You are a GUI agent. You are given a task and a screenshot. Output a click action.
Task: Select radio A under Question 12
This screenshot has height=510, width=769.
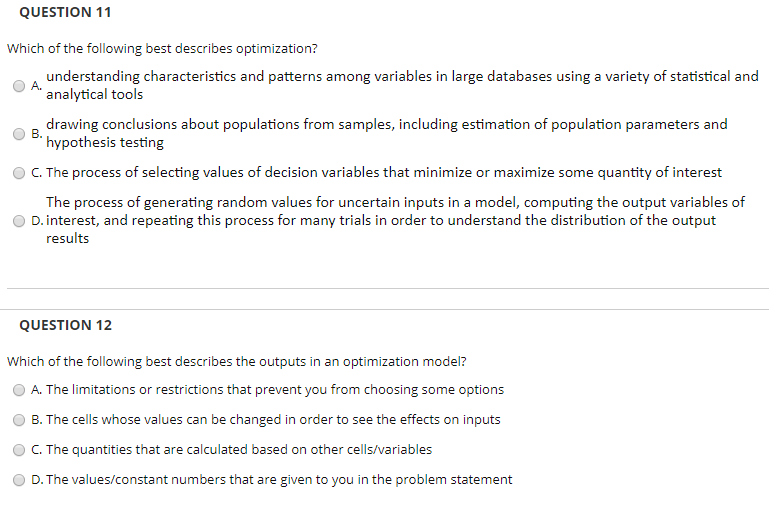click(19, 390)
